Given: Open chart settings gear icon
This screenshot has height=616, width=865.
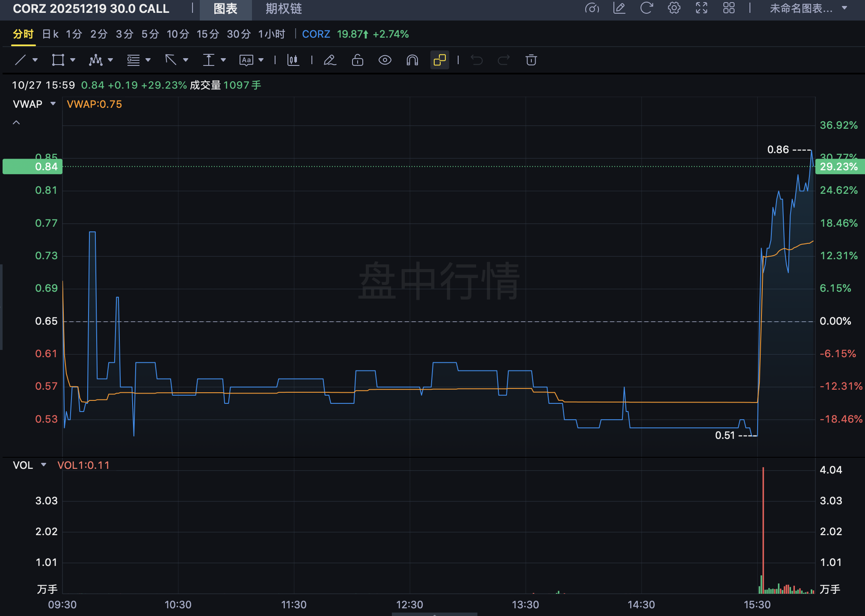Looking at the screenshot, I should [674, 8].
